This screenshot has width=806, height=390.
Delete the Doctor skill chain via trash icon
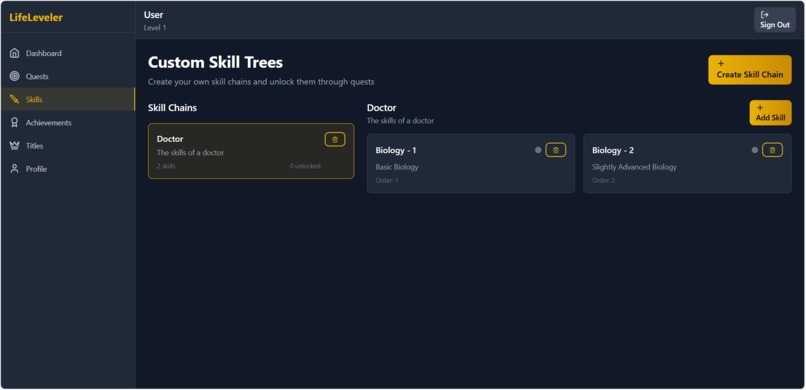click(335, 139)
